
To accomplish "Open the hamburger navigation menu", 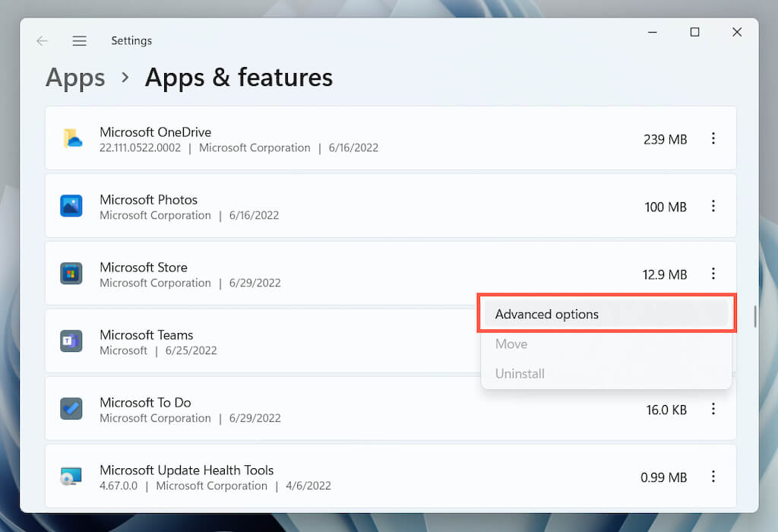I will click(x=79, y=41).
